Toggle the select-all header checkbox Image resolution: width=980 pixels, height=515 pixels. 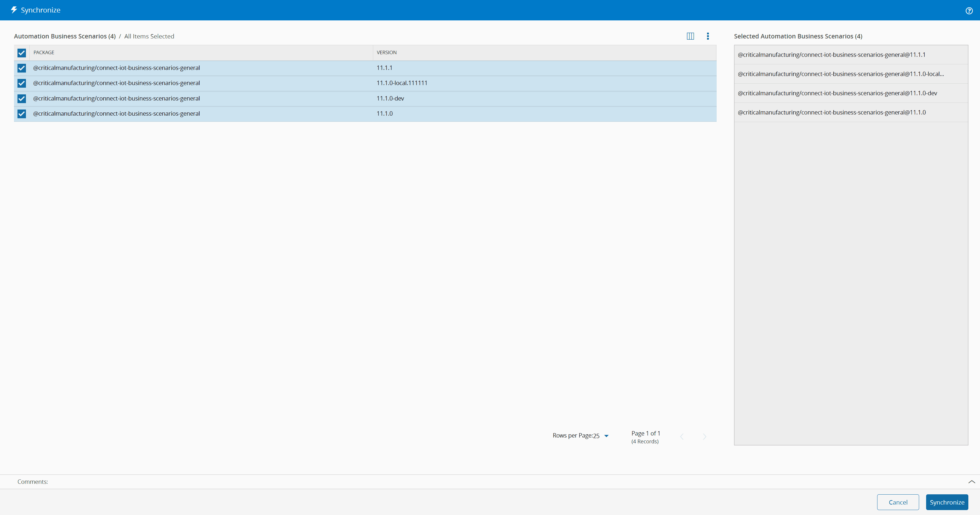pos(22,53)
